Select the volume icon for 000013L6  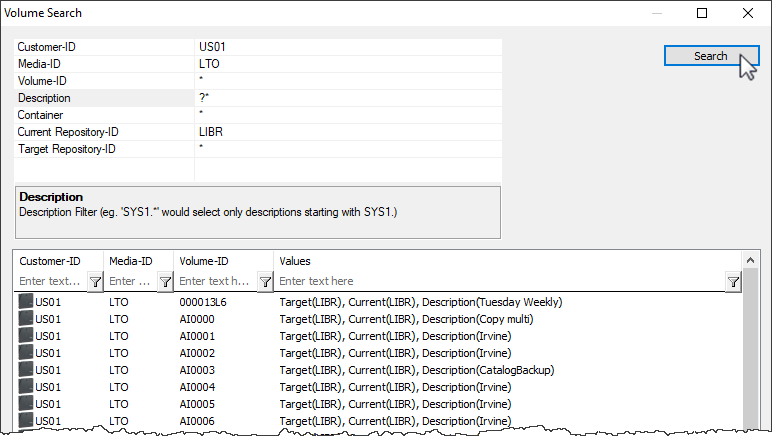click(26, 301)
